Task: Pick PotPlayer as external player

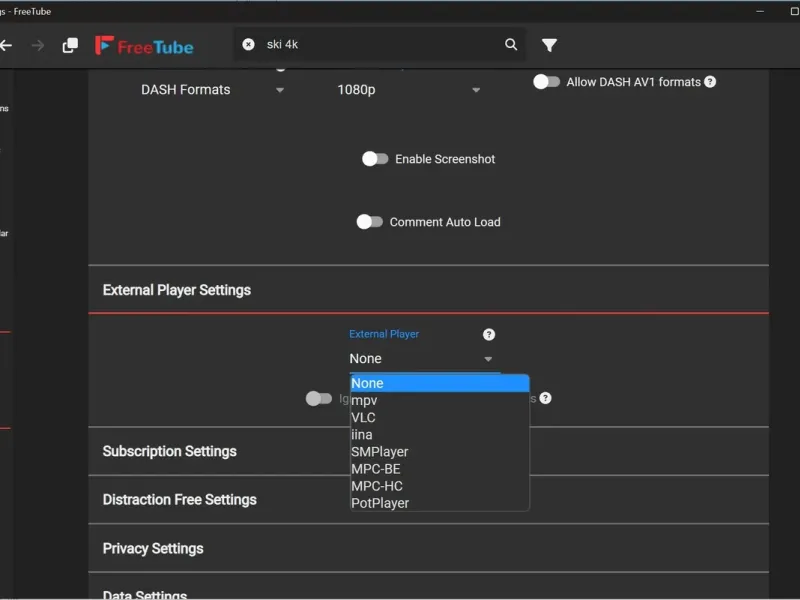Action: [380, 503]
